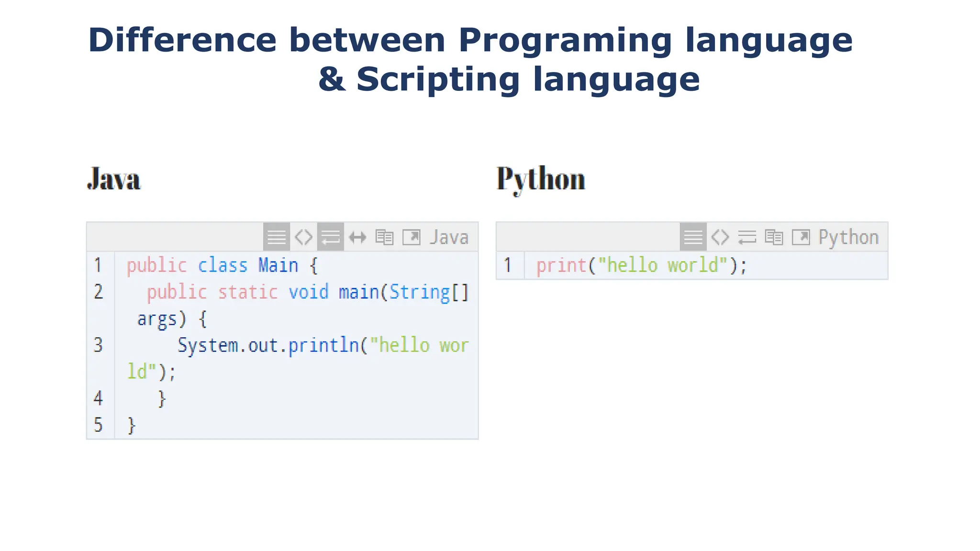Toggle plain code view in Java box
Image resolution: width=980 pixels, height=551 pixels.
(x=303, y=237)
